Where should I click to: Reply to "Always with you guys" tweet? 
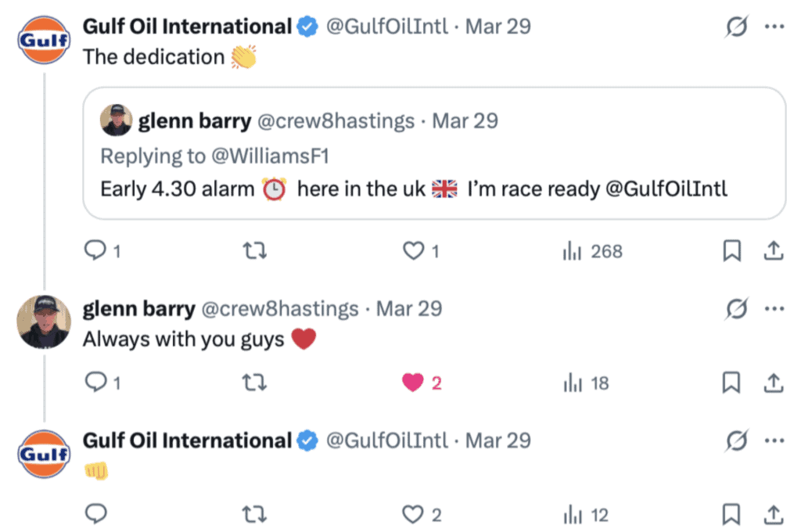(95, 383)
